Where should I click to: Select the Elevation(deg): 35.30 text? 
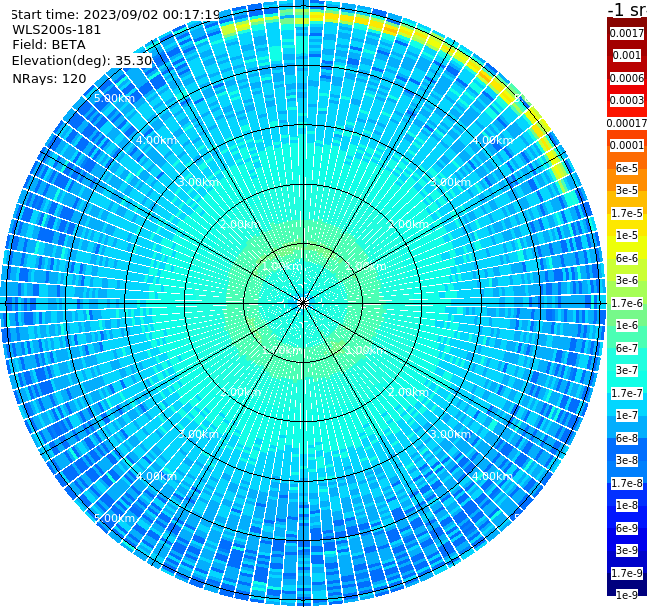point(82,61)
